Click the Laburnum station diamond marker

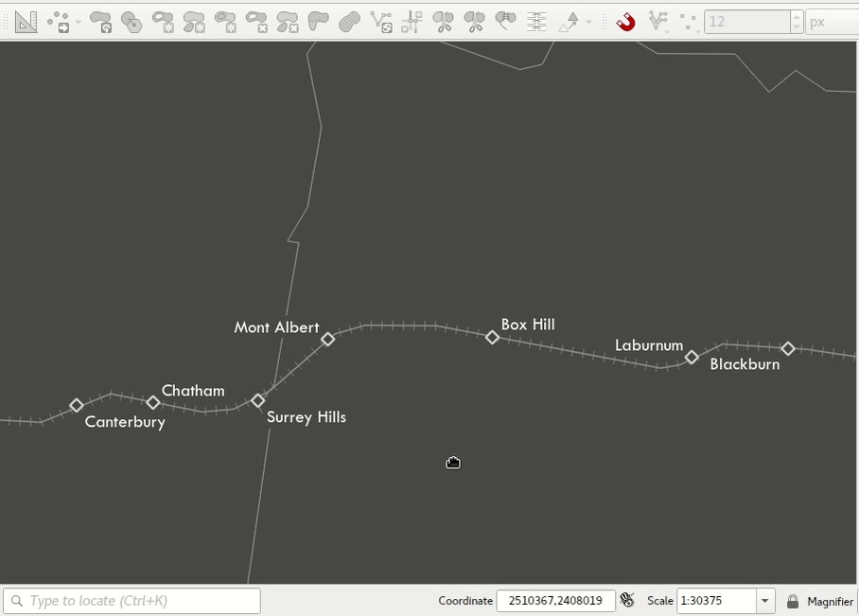pyautogui.click(x=692, y=358)
